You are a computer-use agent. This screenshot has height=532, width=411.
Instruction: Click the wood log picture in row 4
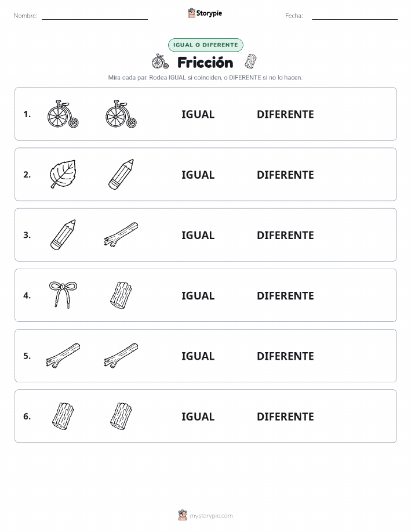121,295
